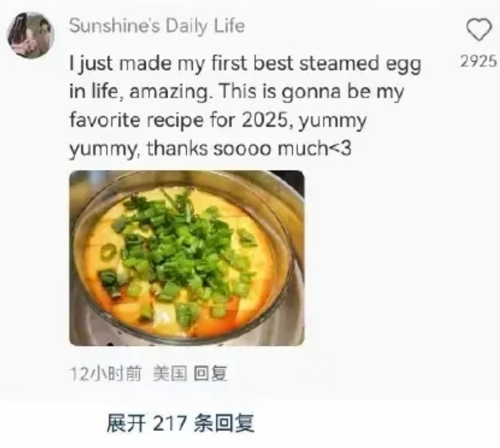Tap the 美国 location label
The height and width of the screenshot is (448, 500).
click(x=170, y=373)
